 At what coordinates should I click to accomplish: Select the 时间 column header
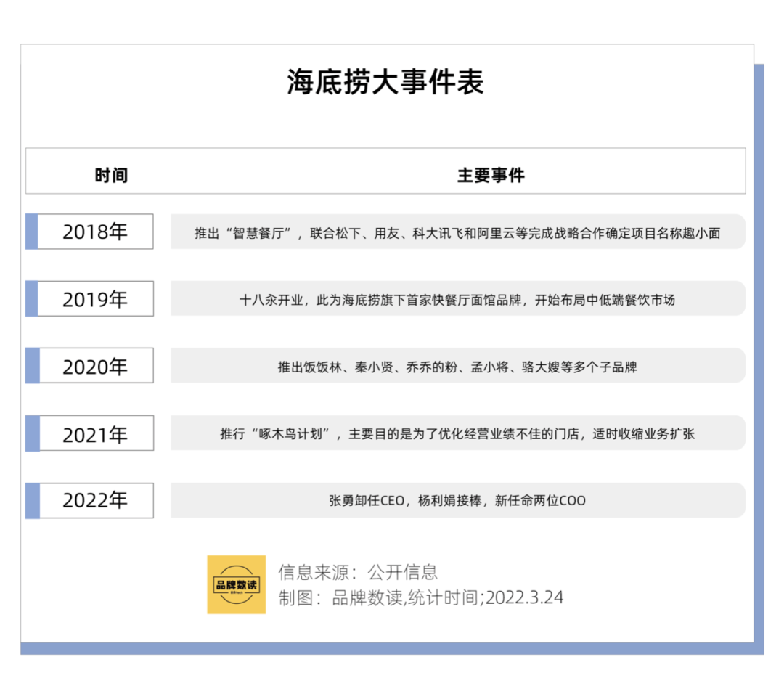click(111, 176)
